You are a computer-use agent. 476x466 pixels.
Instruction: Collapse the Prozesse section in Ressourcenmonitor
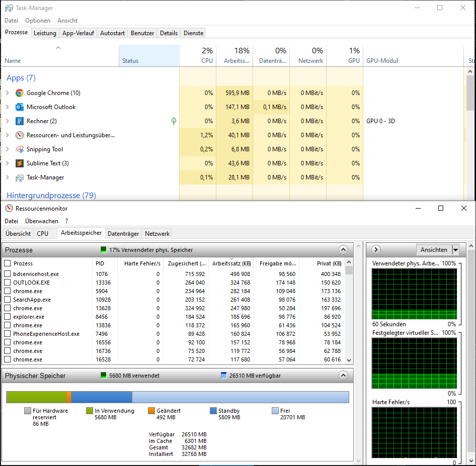[343, 250]
